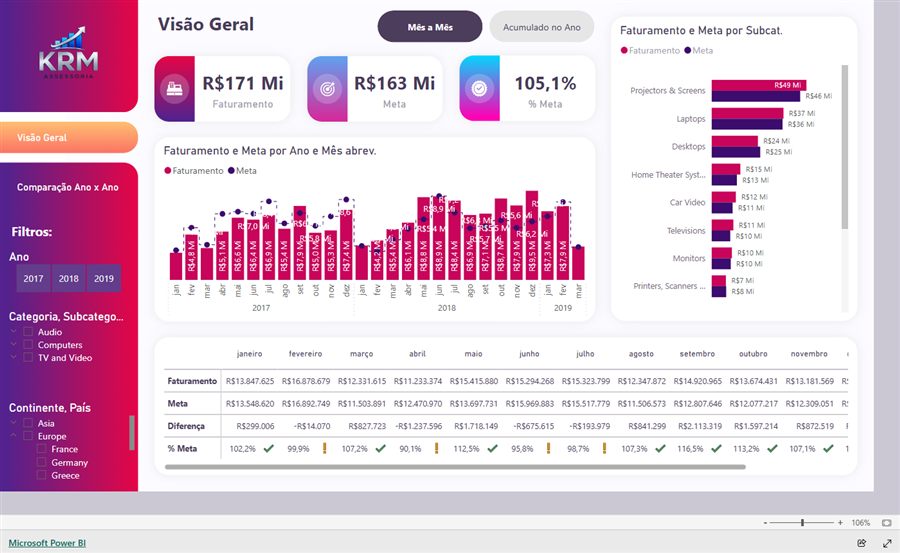The image size is (900, 553).
Task: Click the green check icon under janeiro
Action: (269, 448)
